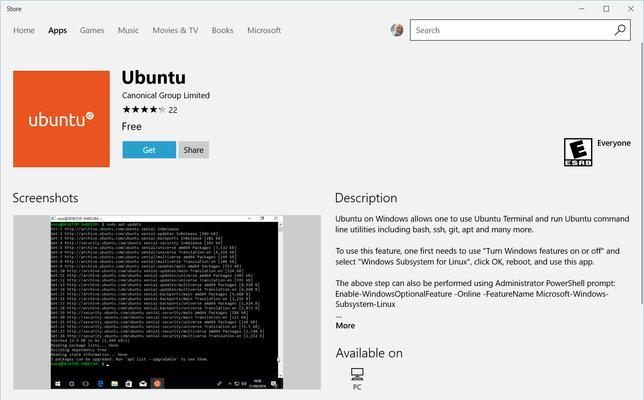Viewport: 644px width, 400px height.
Task: Open Movies & TV section
Action: [x=175, y=30]
